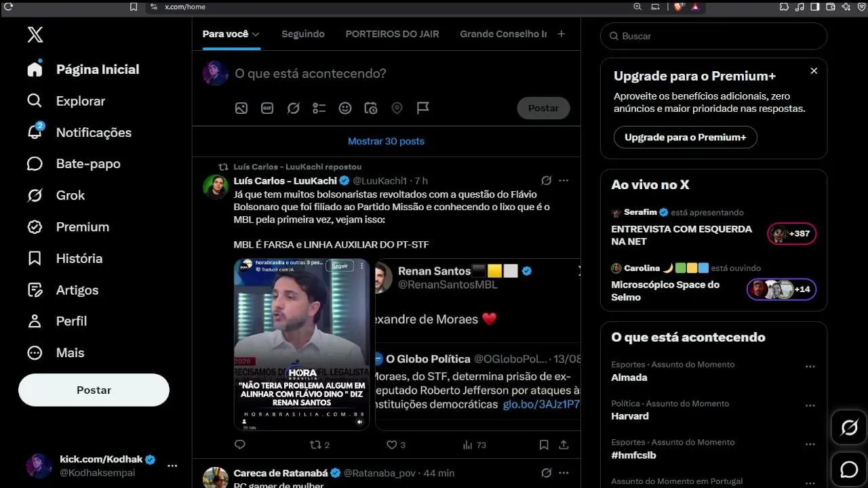Open Explorar in the sidebar
Screen dimensions: 868x488
coord(66,101)
